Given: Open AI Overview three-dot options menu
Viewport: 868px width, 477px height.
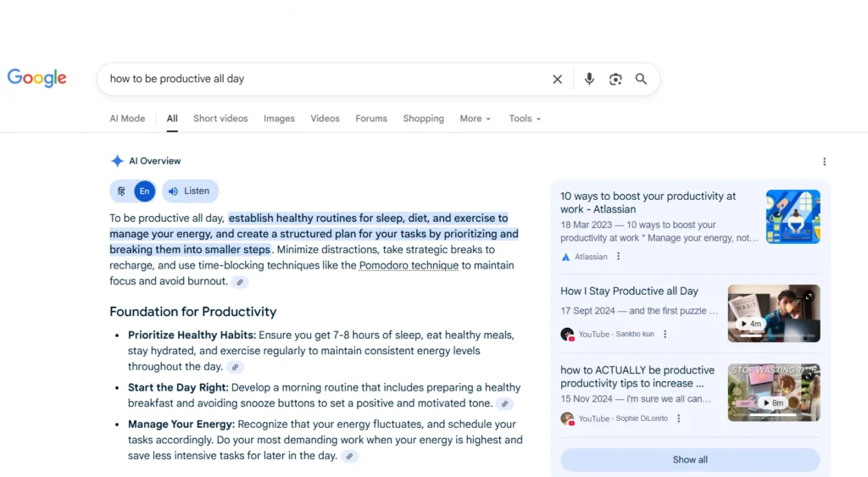Looking at the screenshot, I should [x=824, y=162].
